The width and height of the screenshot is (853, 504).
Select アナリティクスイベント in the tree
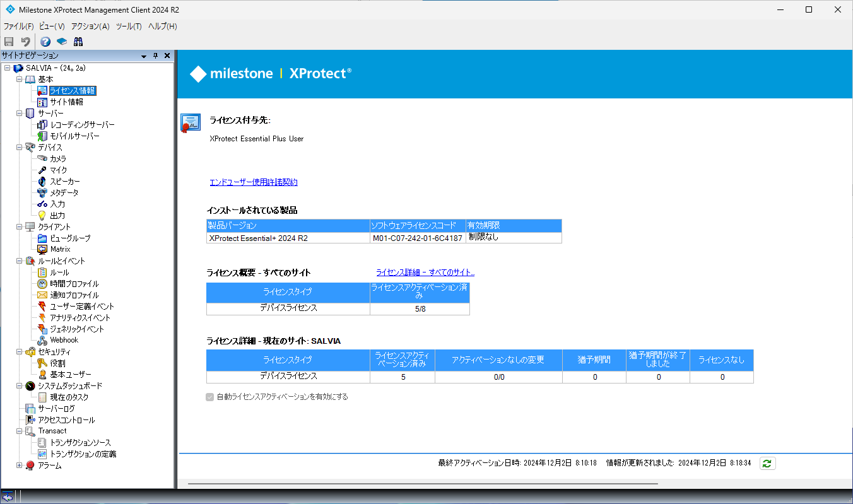pyautogui.click(x=80, y=318)
